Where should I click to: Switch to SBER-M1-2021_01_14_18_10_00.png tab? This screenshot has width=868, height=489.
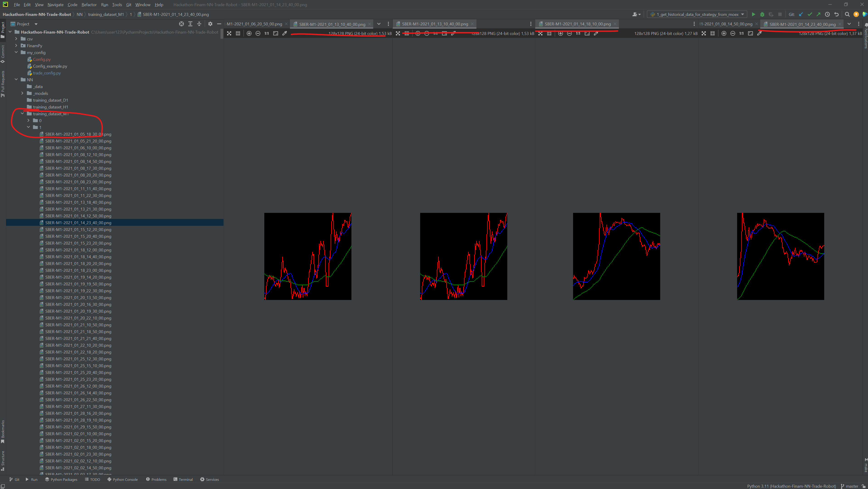[x=577, y=24]
